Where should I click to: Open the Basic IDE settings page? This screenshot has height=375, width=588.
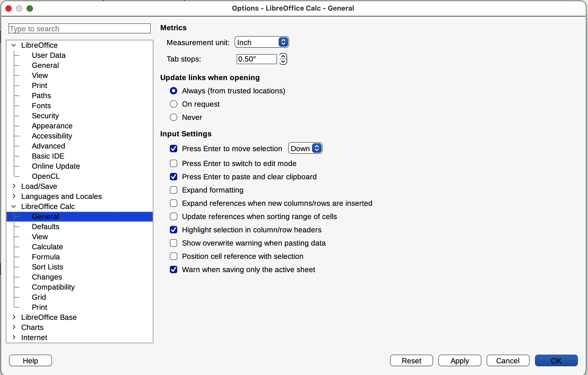[x=48, y=156]
